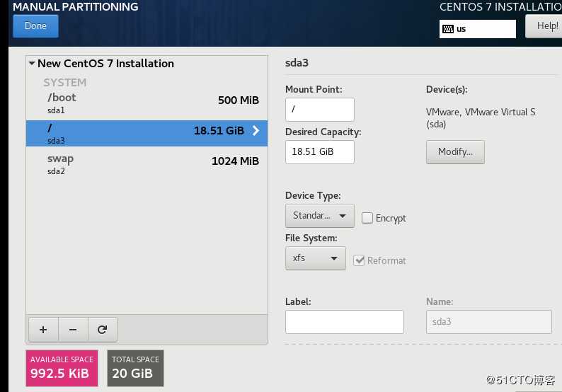The width and height of the screenshot is (562, 392).
Task: Click the Mount Point input field
Action: click(320, 109)
